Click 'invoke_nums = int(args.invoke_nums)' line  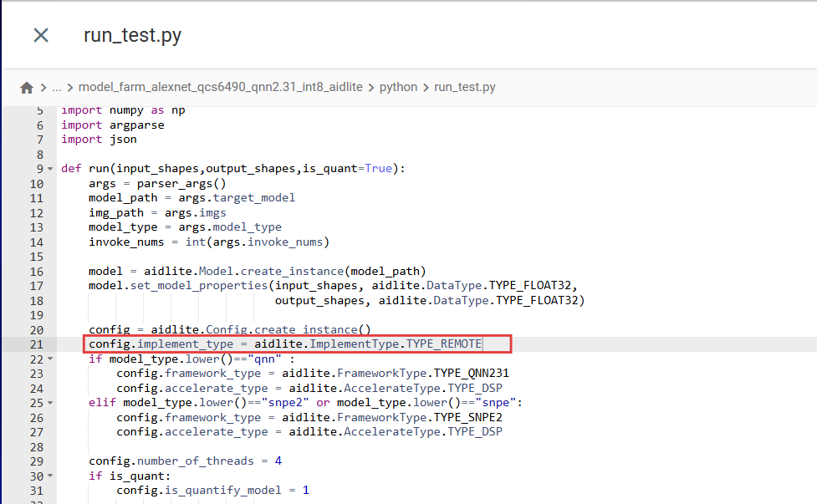[209, 242]
